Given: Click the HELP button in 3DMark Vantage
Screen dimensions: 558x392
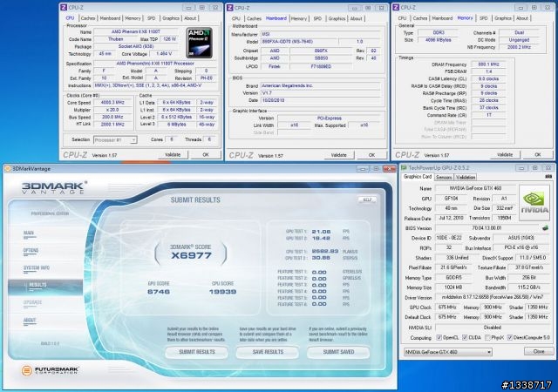Looking at the screenshot, I should pyautogui.click(x=367, y=199).
